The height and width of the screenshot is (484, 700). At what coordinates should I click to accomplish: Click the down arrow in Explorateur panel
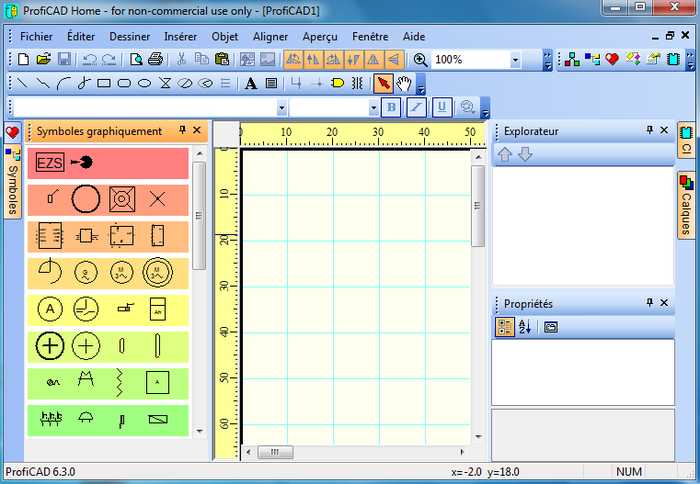525,154
